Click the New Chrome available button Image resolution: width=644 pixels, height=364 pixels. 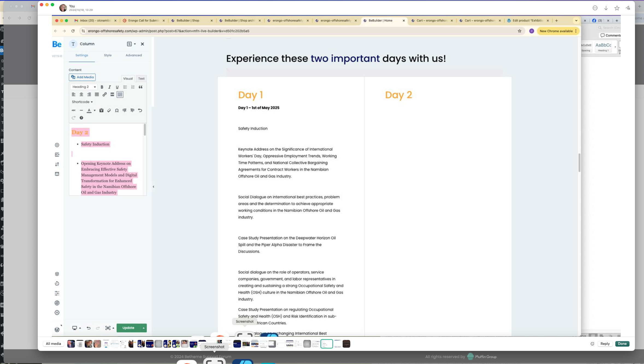point(558,31)
